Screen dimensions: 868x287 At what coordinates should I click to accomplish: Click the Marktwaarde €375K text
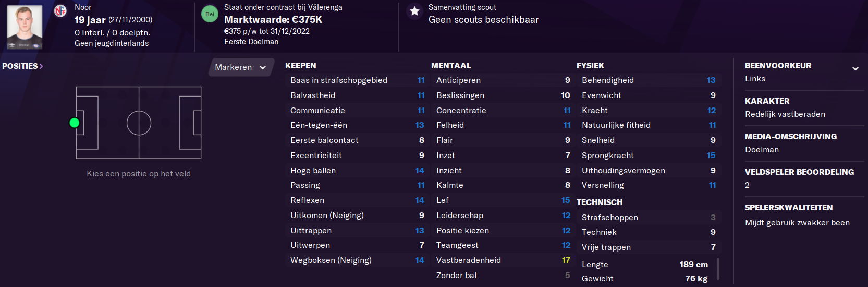pos(273,20)
